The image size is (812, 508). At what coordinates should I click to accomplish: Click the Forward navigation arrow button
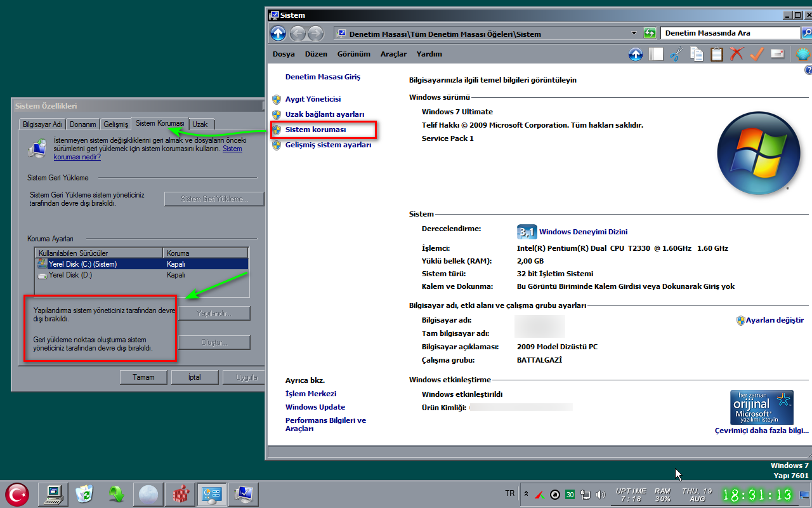pyautogui.click(x=315, y=34)
